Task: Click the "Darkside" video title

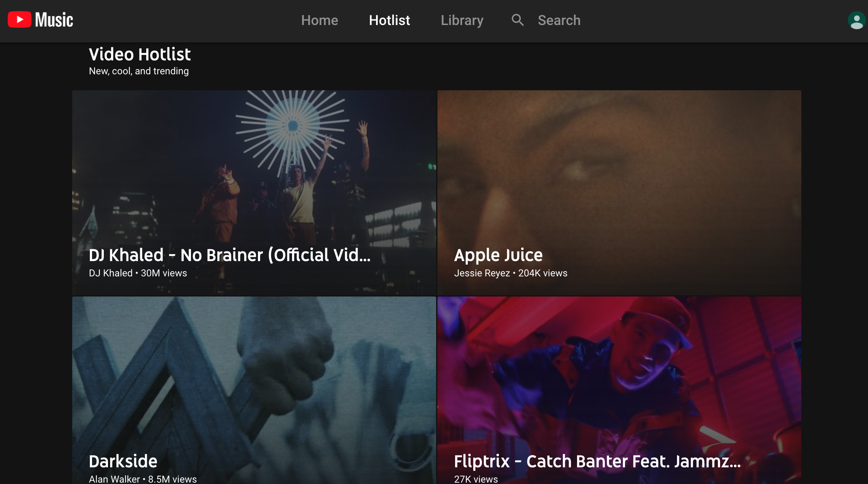Action: coord(123,461)
